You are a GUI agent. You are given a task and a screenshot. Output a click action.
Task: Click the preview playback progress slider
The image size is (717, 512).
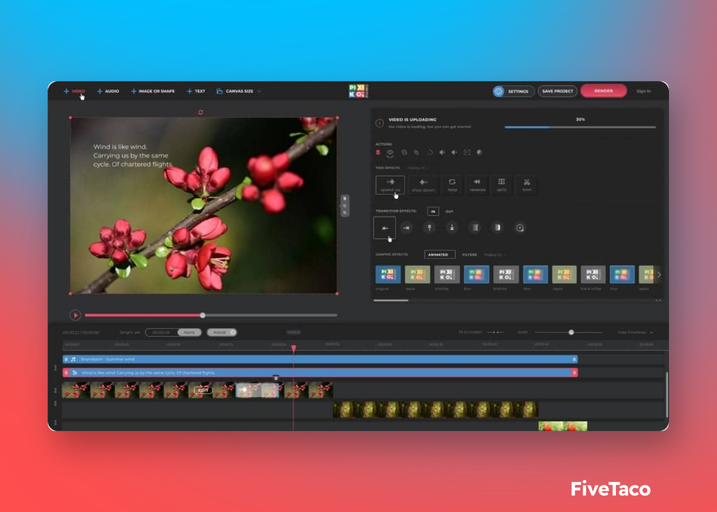coord(211,315)
